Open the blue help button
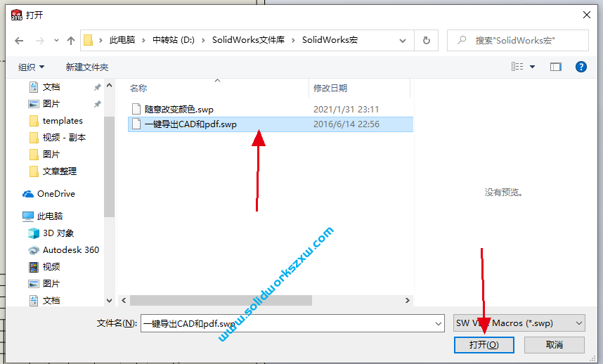The image size is (603, 364). point(581,67)
